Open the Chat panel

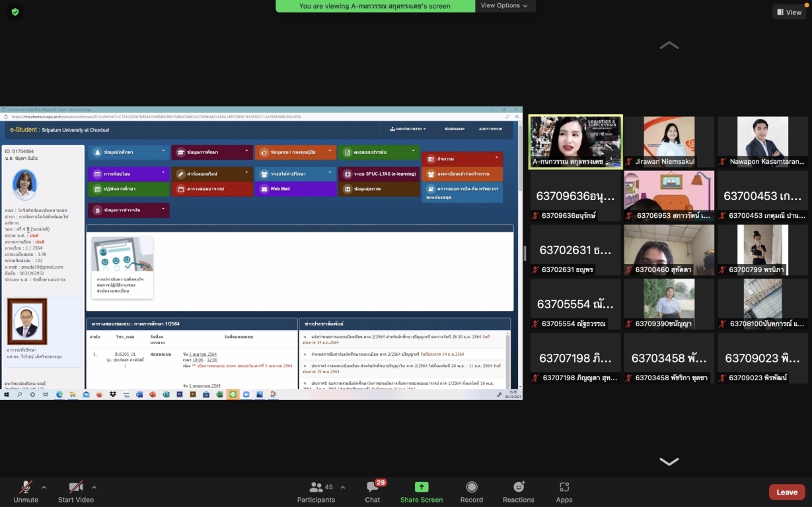click(x=373, y=492)
